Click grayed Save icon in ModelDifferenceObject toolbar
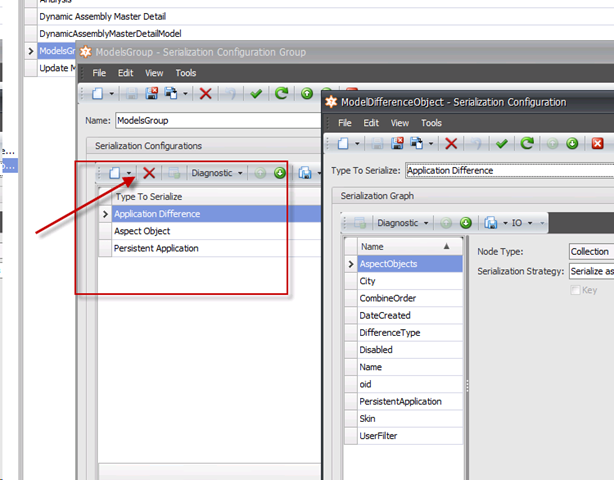 point(377,144)
